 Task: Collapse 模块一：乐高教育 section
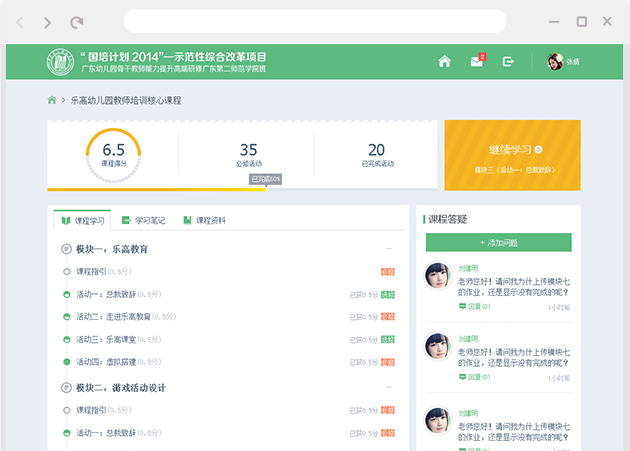[389, 249]
